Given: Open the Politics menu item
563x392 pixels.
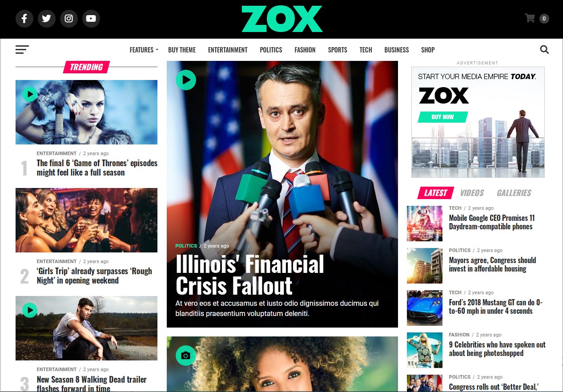Looking at the screenshot, I should [271, 50].
